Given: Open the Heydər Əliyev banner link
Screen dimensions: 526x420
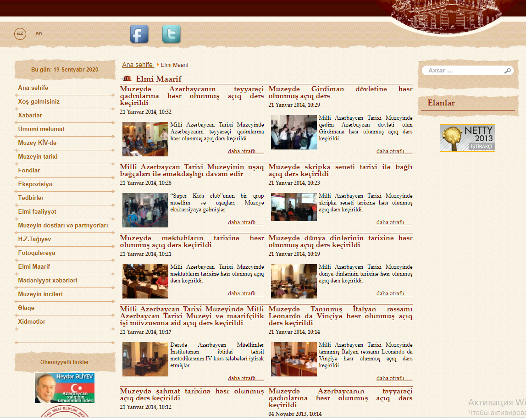Looking at the screenshot, I should click(x=65, y=388).
